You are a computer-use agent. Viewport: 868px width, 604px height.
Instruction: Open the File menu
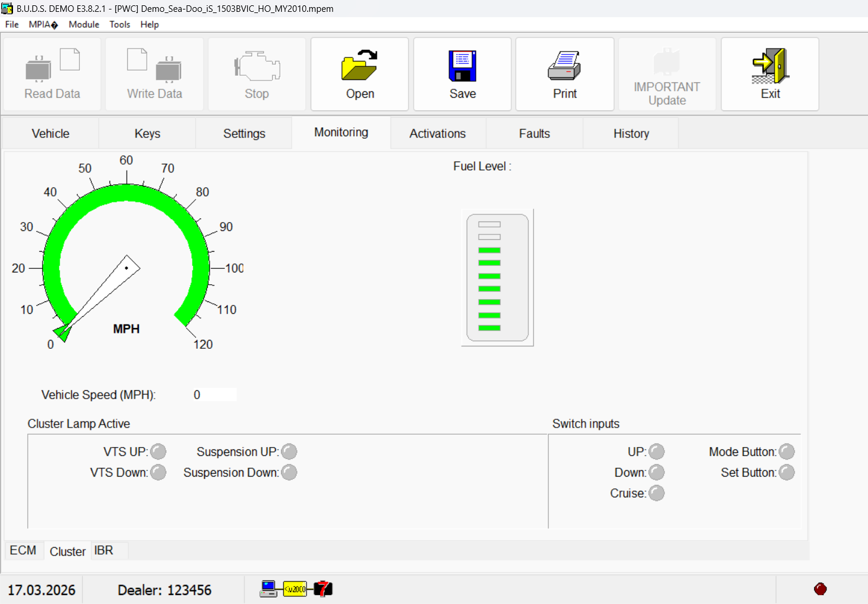pyautogui.click(x=12, y=24)
